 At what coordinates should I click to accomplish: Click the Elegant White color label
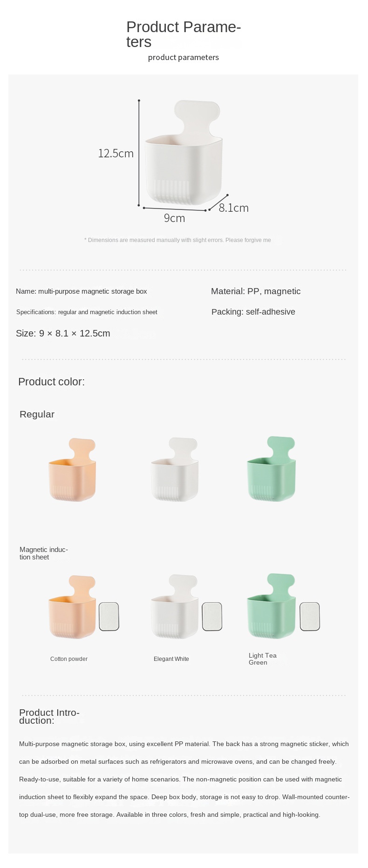tap(171, 659)
